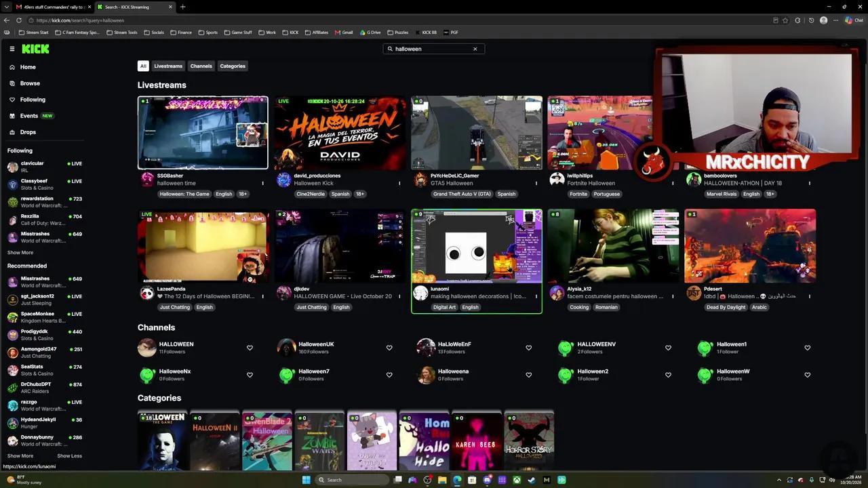Open Halloween: The Game tag on SSGBasher
The image size is (868, 488).
pos(184,194)
